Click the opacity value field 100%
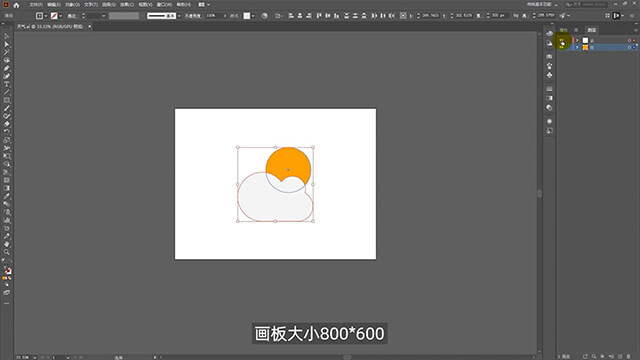Screen dimensions: 640x360 click(214, 16)
